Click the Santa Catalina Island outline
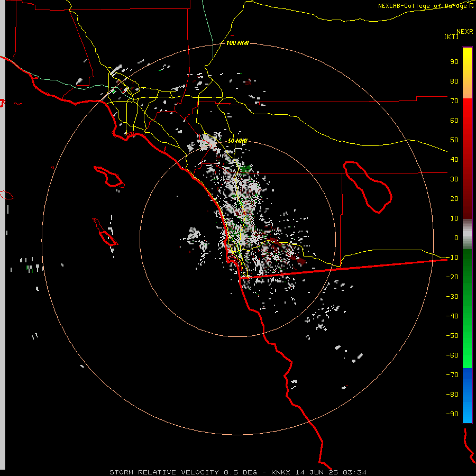The height and width of the screenshot is (476, 476). pyautogui.click(x=109, y=176)
